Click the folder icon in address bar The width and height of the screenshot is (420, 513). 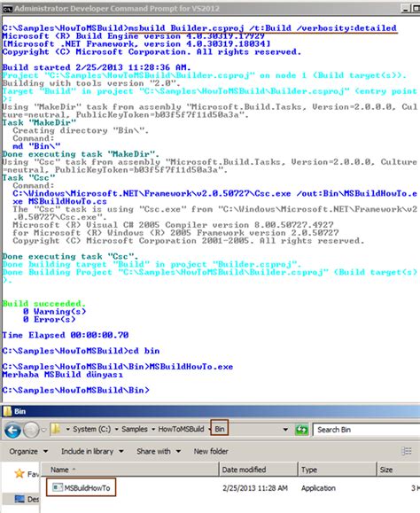tap(56, 429)
